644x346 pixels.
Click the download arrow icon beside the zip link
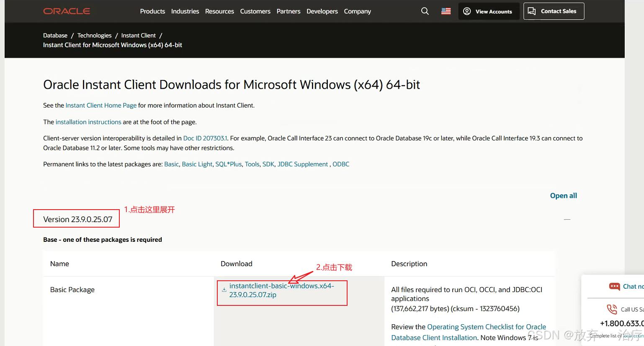tap(224, 289)
